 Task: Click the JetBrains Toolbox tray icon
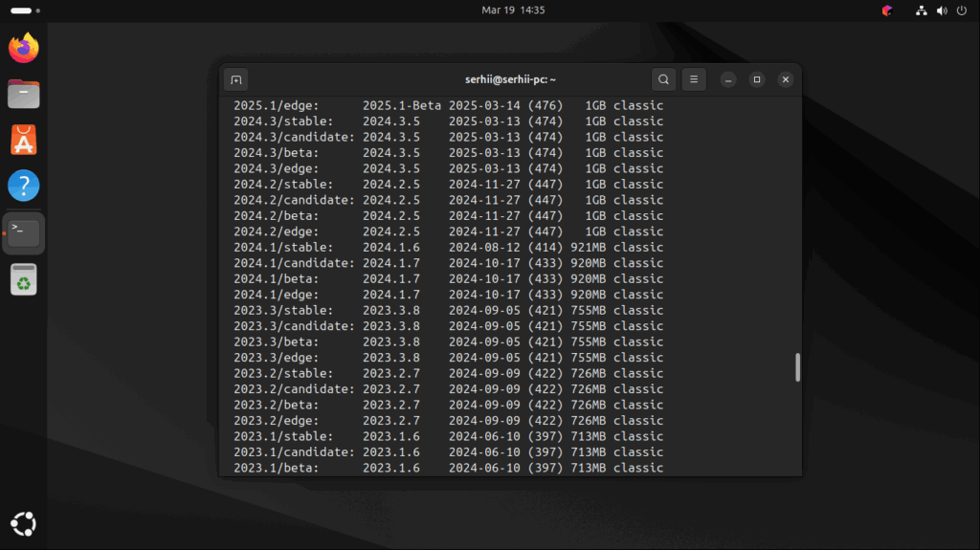tap(887, 11)
